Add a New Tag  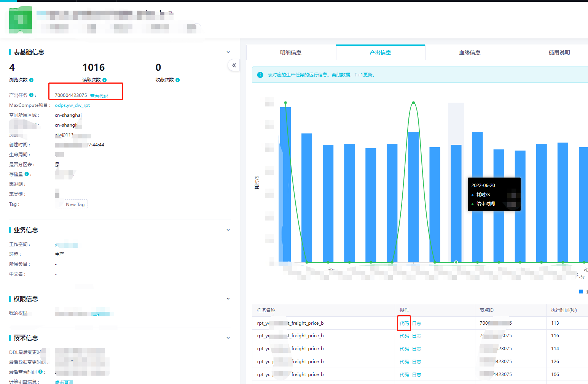tap(75, 204)
